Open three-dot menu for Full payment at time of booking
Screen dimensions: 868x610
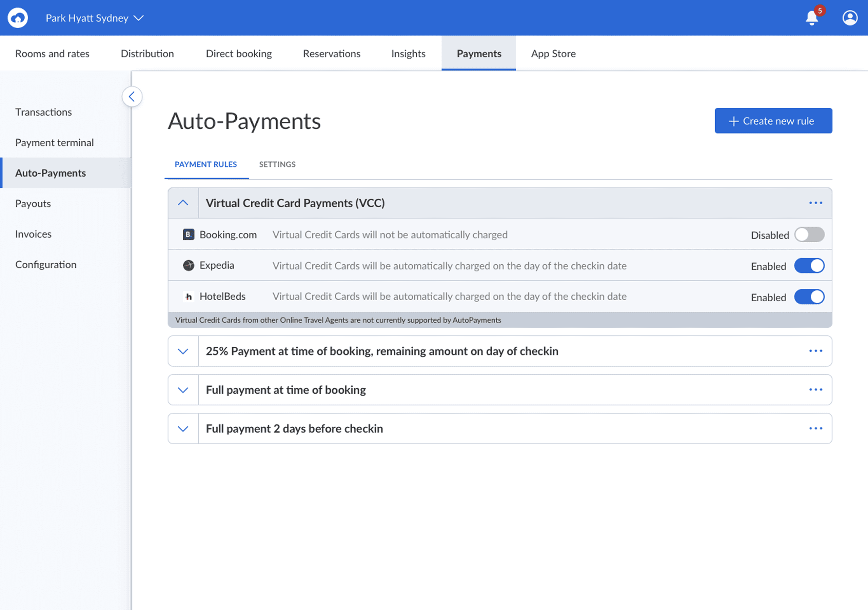coord(815,390)
